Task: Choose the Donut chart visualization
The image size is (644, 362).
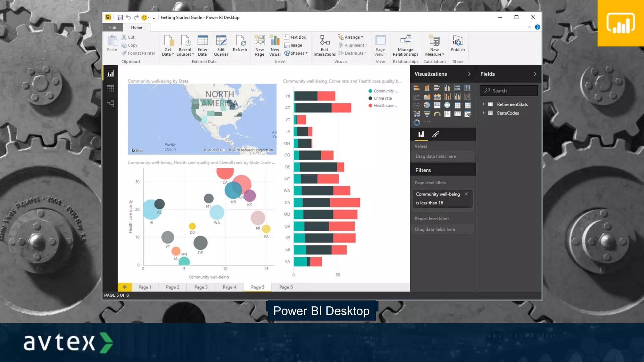Action: click(417, 122)
